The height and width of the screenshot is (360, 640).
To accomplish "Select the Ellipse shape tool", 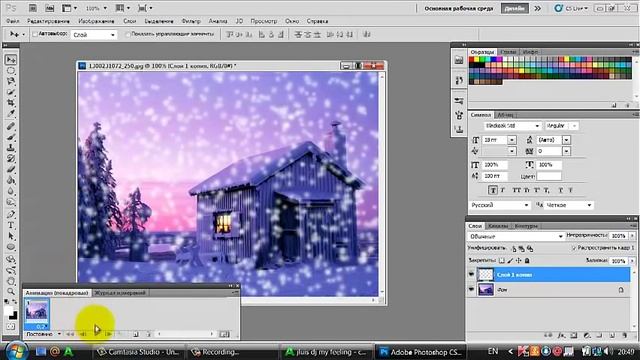I will [11, 247].
